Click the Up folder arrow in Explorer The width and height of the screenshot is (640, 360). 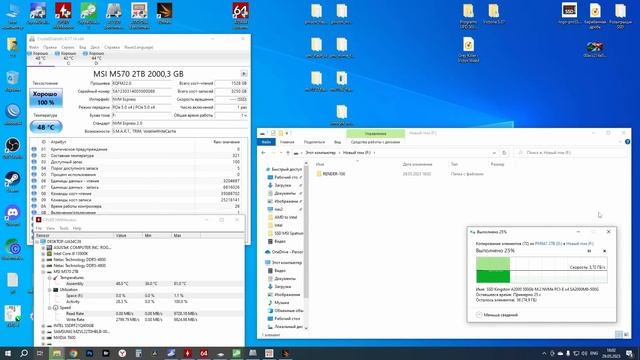coord(288,153)
